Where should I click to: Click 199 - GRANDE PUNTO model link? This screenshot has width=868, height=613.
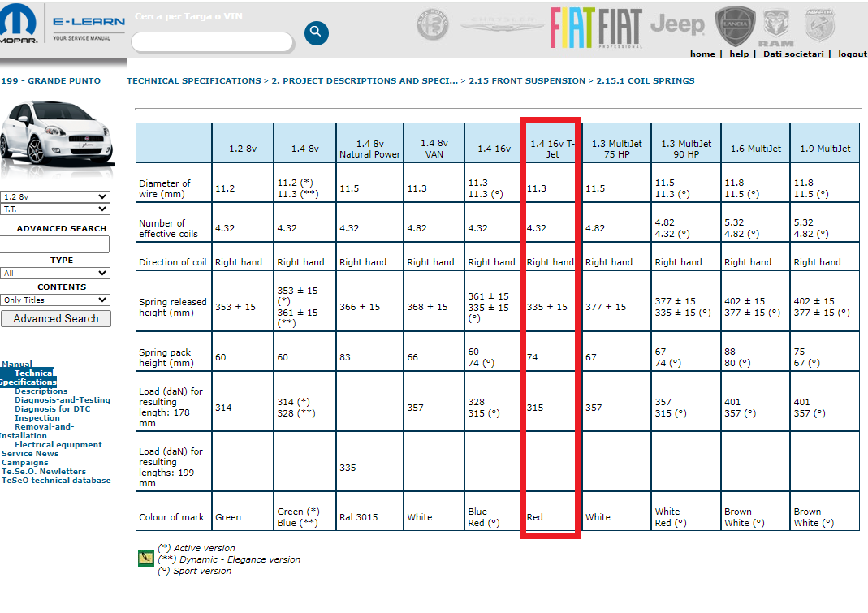point(51,80)
